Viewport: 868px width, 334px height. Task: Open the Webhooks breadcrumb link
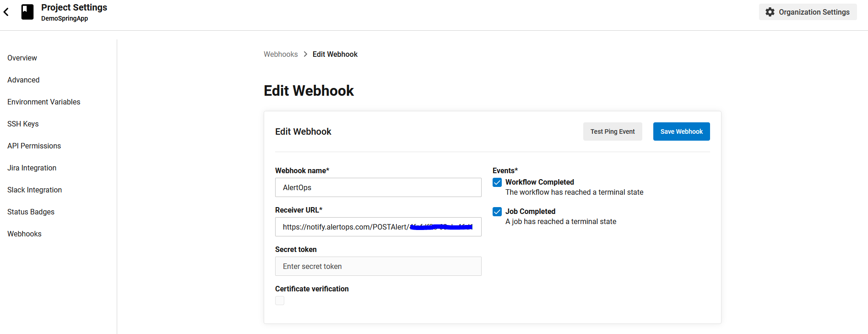[x=281, y=54]
